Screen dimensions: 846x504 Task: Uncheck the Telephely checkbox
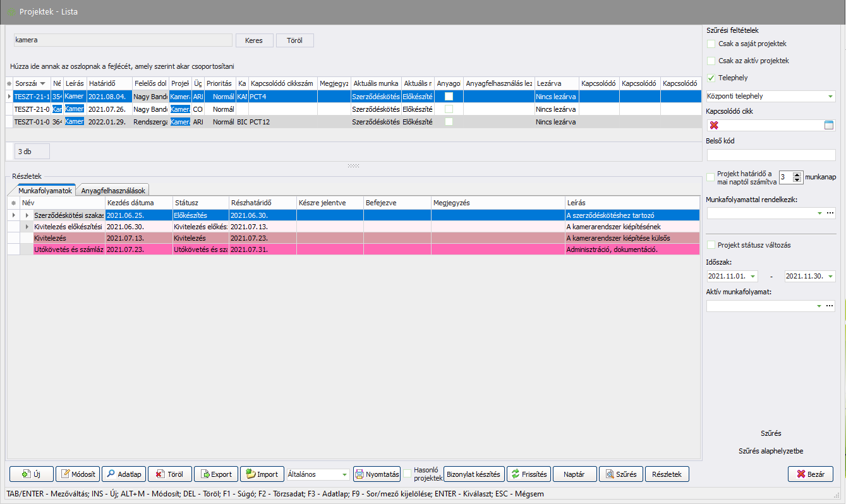click(x=711, y=78)
